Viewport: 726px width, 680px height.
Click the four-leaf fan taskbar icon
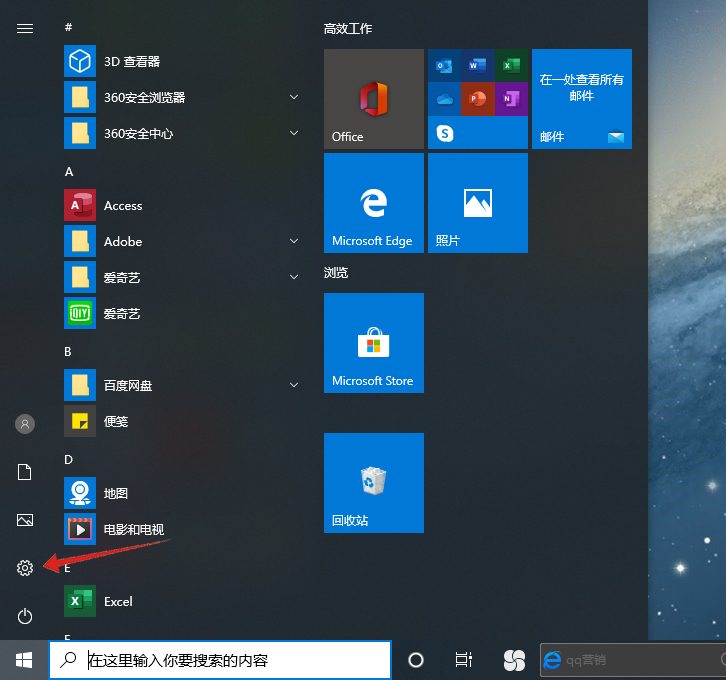(x=514, y=660)
